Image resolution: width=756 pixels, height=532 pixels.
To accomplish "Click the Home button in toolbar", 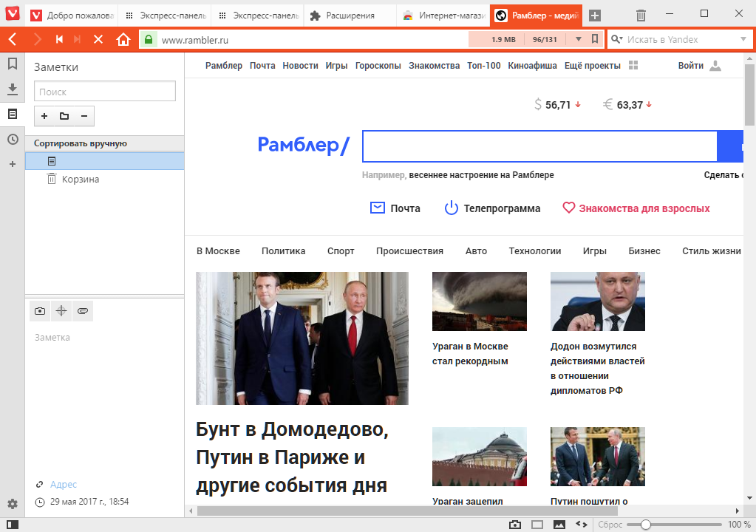I will 123,39.
